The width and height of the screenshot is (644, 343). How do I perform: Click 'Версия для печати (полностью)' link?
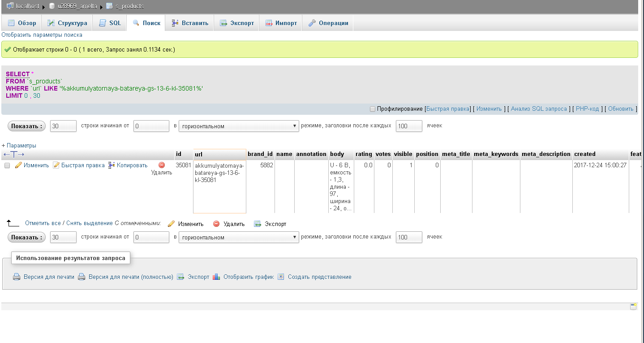coord(126,277)
